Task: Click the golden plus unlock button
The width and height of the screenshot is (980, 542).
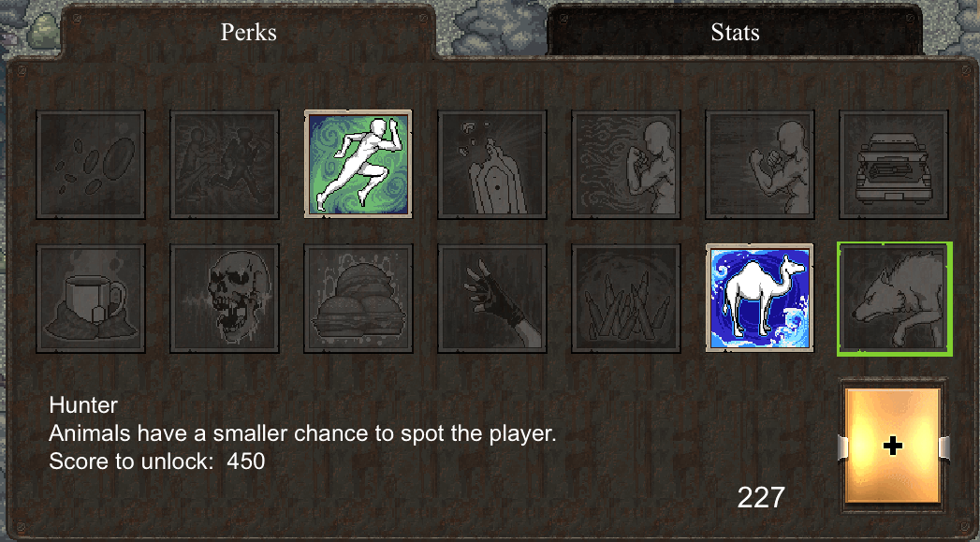Action: coord(893,446)
